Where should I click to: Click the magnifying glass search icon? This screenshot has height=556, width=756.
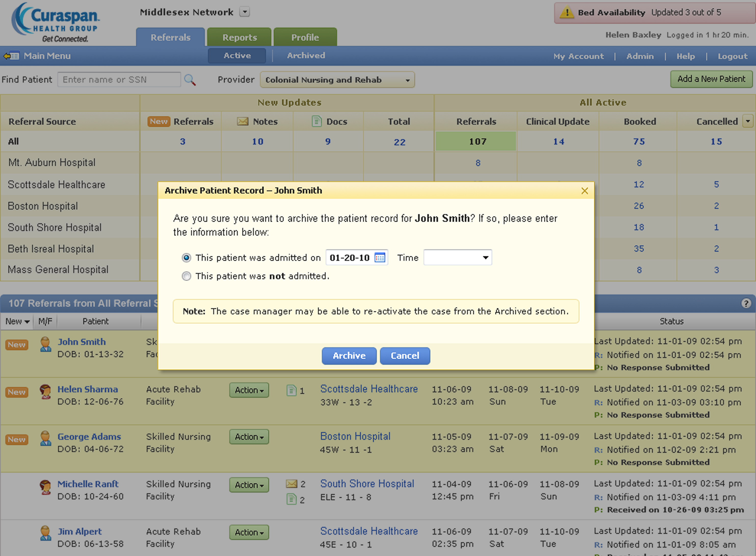pos(190,80)
